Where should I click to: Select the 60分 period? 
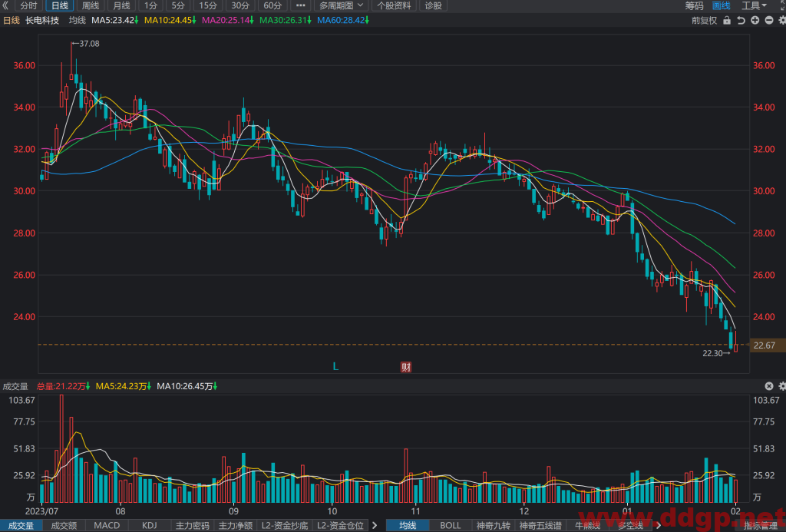click(x=272, y=5)
